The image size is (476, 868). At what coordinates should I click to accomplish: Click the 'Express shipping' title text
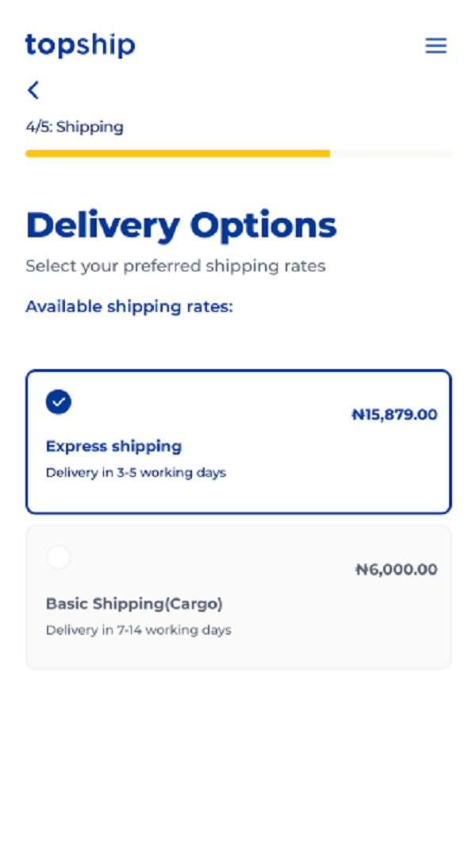(x=113, y=446)
